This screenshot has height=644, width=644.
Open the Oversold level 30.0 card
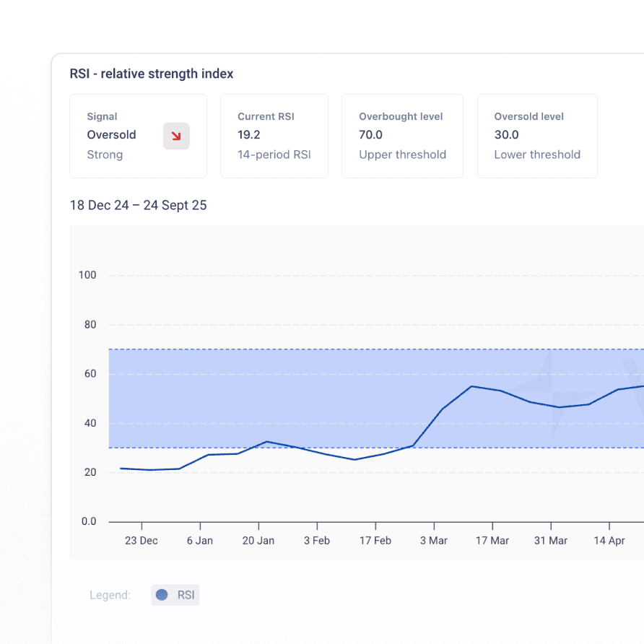pos(537,136)
